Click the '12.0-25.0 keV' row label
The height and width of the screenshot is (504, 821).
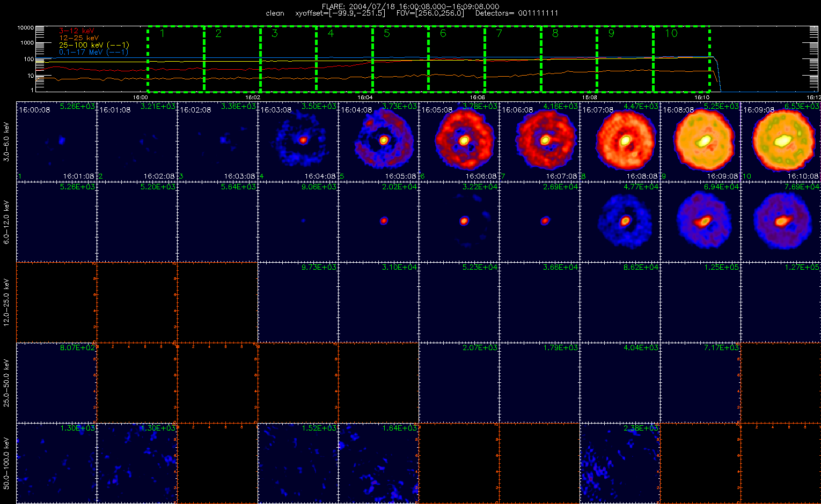(x=7, y=302)
